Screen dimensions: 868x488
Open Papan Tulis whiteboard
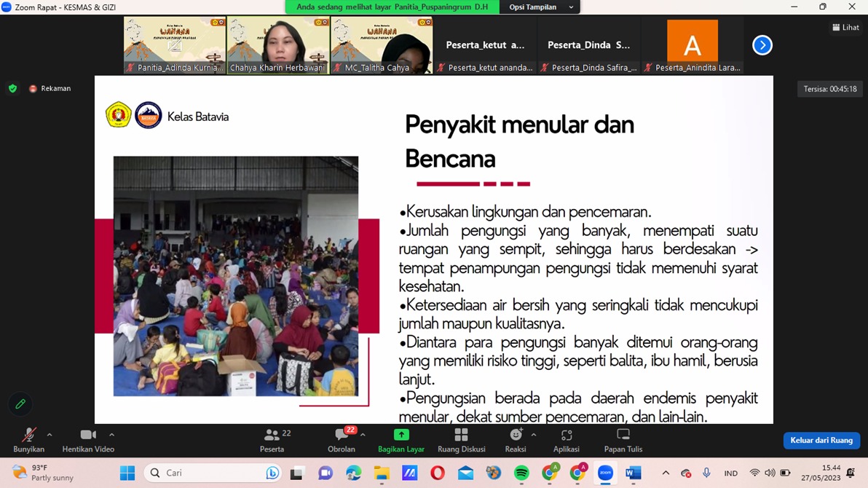coord(623,440)
